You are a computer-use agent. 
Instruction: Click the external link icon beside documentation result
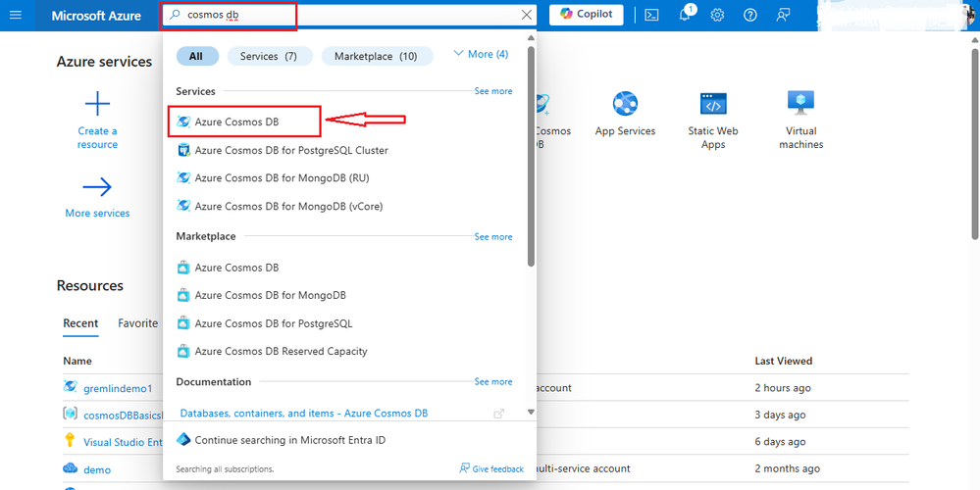[x=498, y=414]
